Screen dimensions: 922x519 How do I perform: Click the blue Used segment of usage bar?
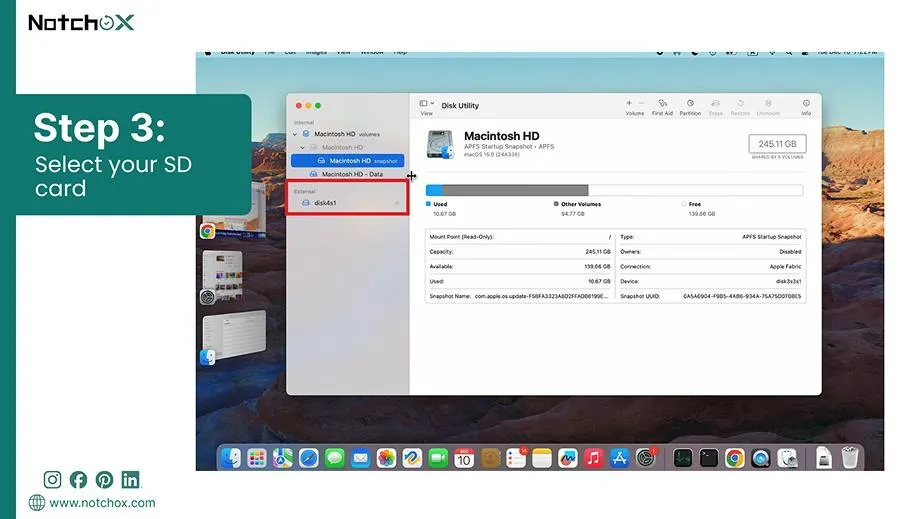coord(434,190)
